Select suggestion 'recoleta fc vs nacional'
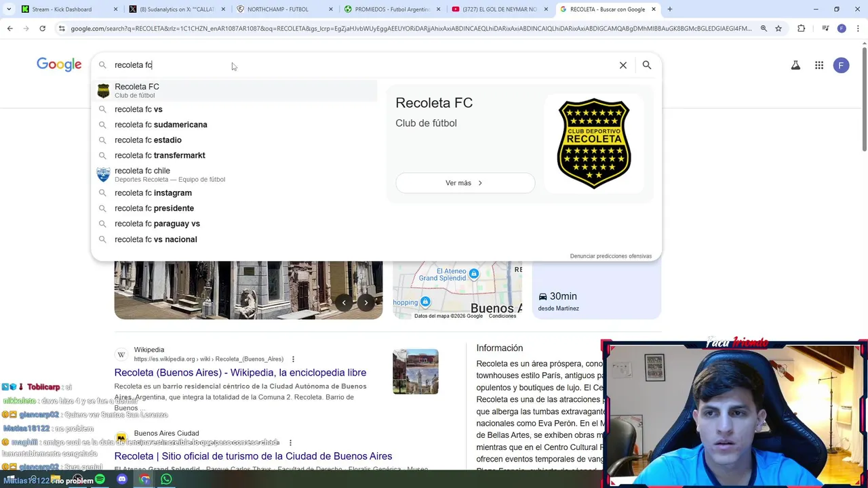Image resolution: width=868 pixels, height=488 pixels. click(x=235, y=239)
